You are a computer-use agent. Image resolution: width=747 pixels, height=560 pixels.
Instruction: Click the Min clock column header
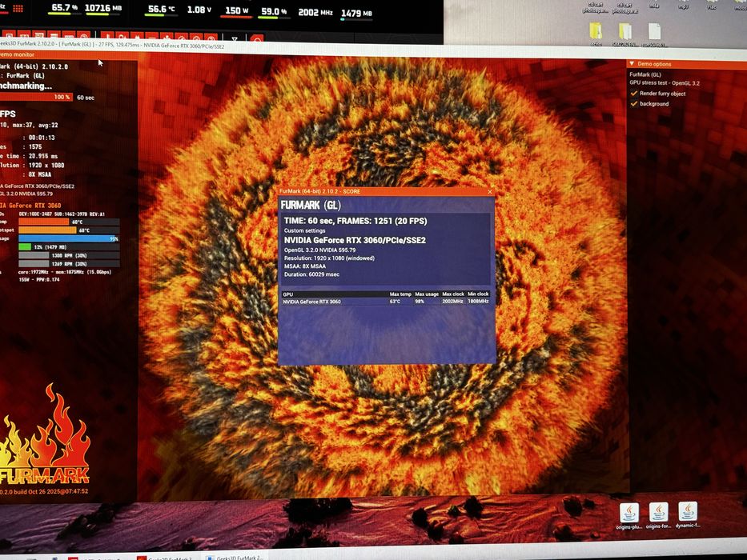click(x=478, y=294)
